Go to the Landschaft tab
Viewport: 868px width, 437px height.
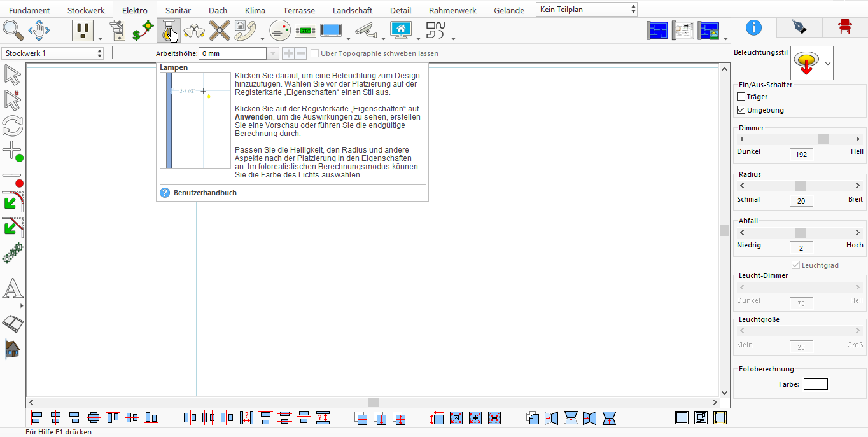pos(353,10)
